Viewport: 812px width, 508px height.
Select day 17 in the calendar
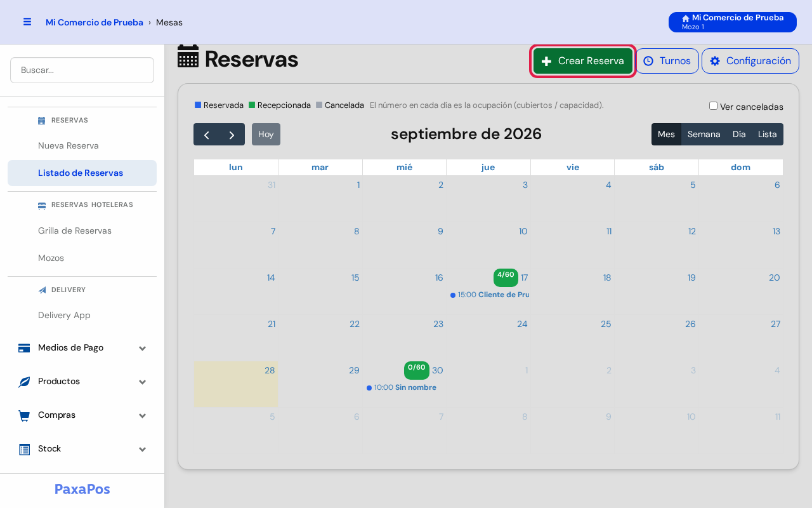[x=524, y=277]
